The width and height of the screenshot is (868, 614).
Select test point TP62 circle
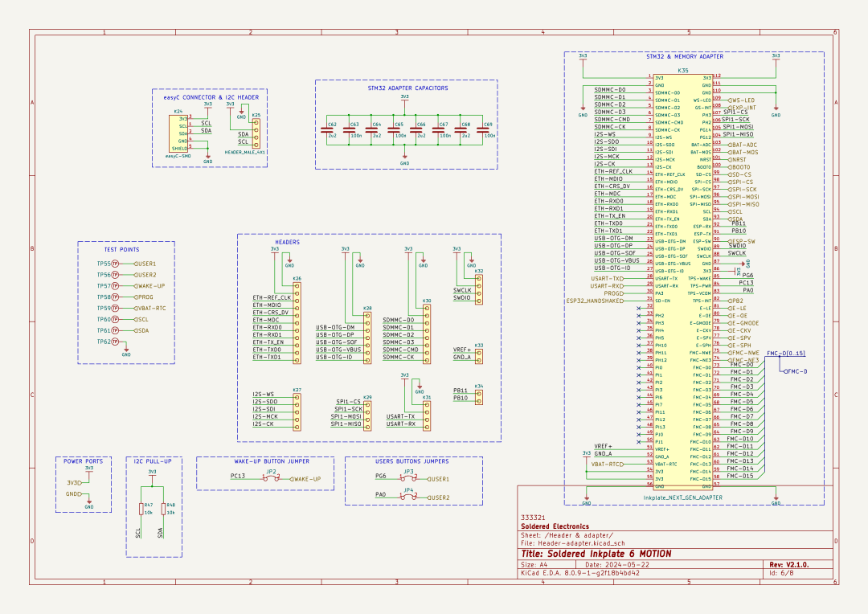115,342
